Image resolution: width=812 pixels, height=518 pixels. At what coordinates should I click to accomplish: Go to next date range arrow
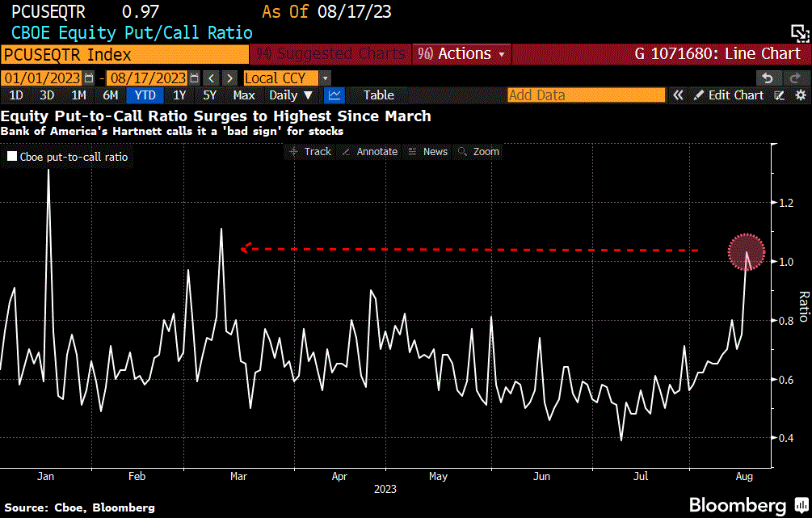[x=229, y=78]
